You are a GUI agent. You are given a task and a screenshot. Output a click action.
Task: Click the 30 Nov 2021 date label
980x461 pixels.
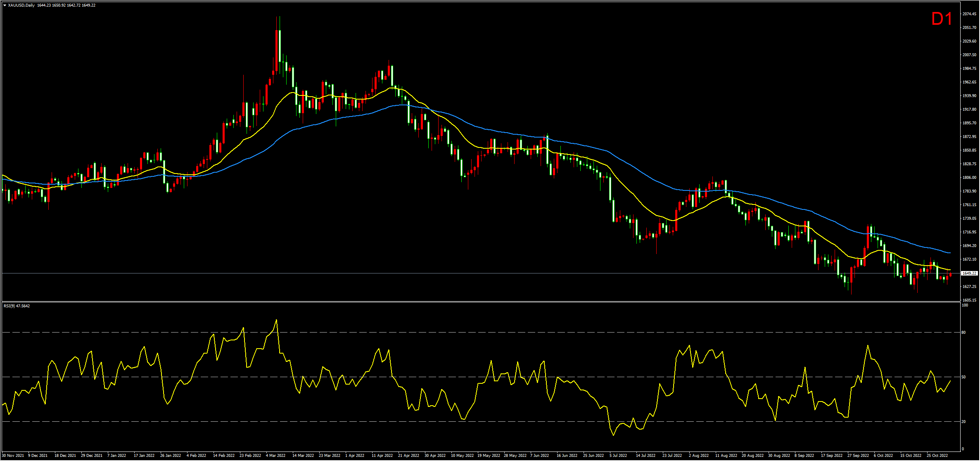point(13,456)
